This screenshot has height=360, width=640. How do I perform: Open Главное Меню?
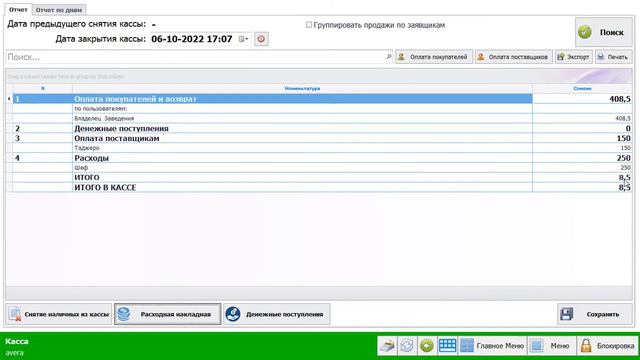coord(492,346)
